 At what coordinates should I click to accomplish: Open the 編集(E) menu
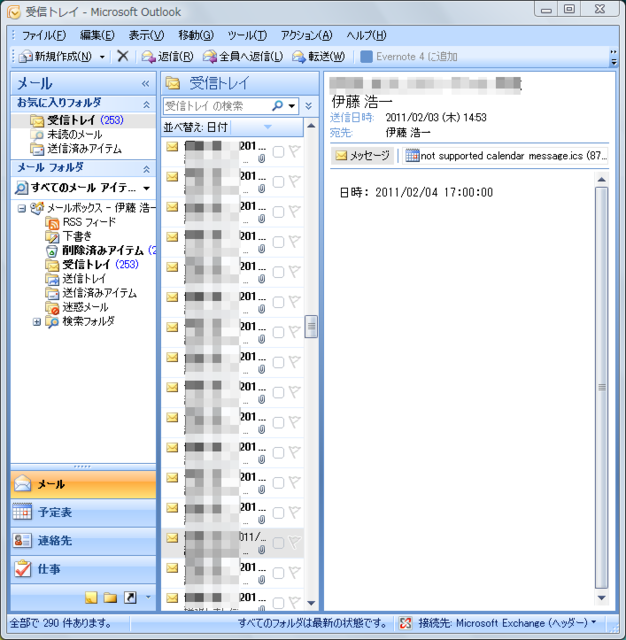coord(97,36)
